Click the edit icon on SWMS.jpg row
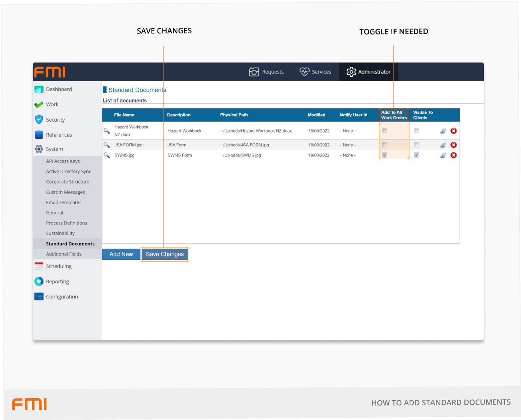 [x=443, y=155]
